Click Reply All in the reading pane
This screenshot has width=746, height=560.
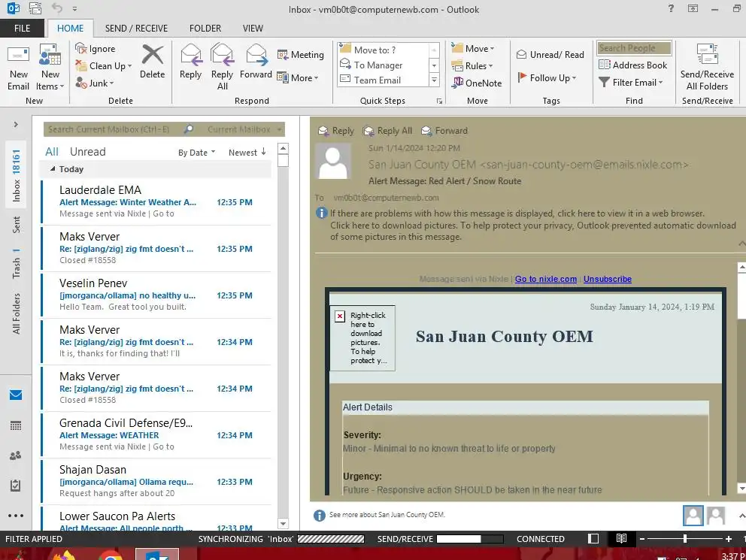[x=387, y=131]
